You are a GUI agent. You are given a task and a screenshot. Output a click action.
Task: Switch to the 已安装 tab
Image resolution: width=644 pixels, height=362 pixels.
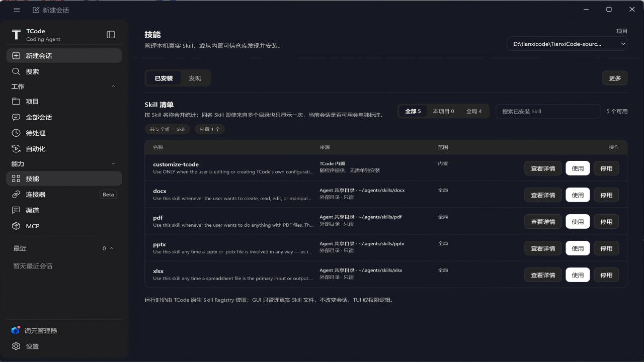point(164,78)
